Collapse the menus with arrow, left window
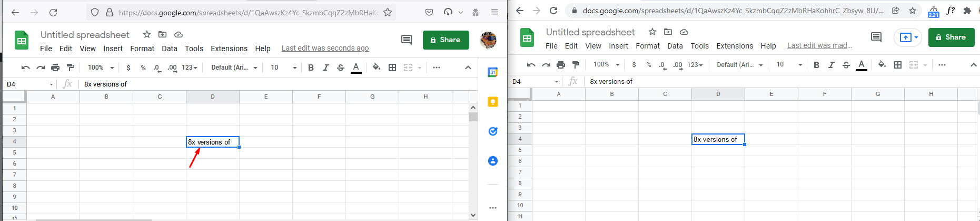 pos(468,68)
